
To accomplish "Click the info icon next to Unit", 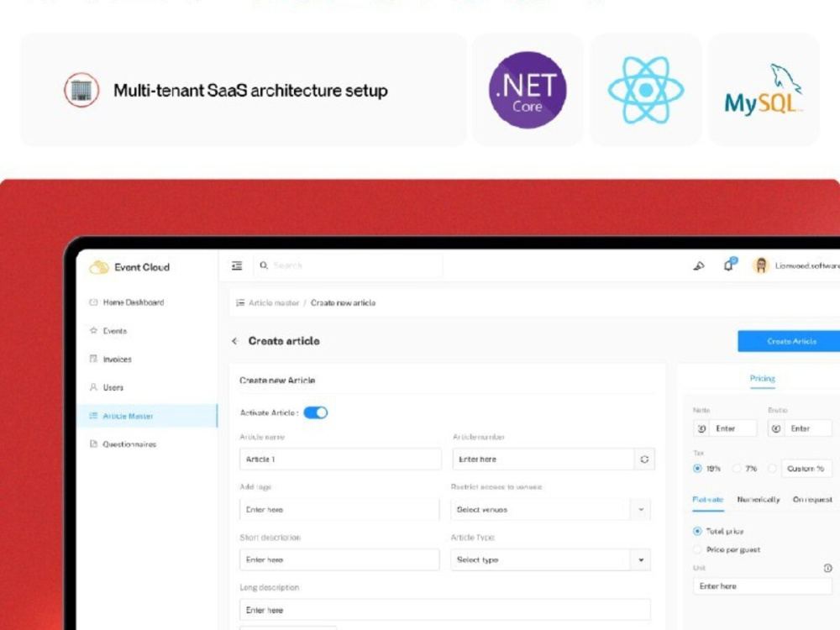I will click(827, 568).
